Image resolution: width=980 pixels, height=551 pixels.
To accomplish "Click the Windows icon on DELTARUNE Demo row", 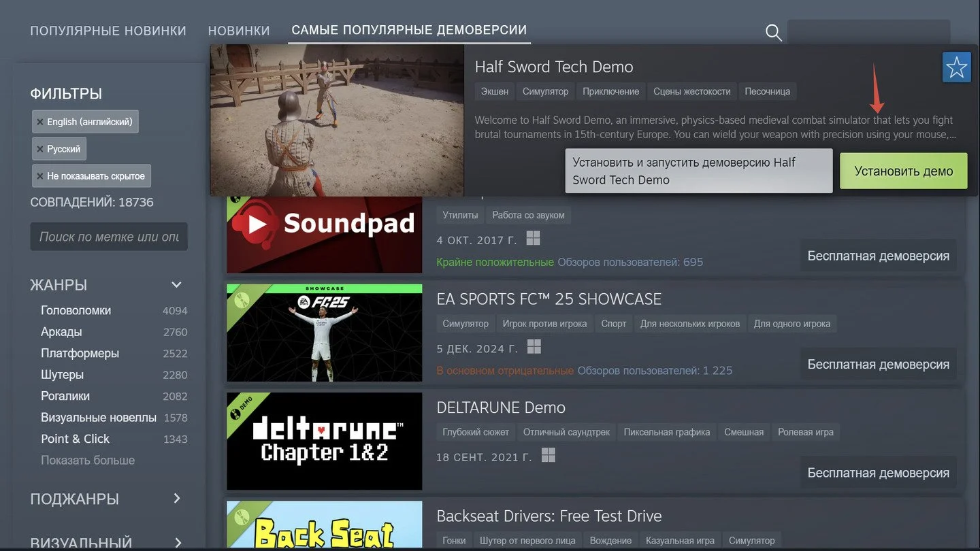I will (x=549, y=455).
